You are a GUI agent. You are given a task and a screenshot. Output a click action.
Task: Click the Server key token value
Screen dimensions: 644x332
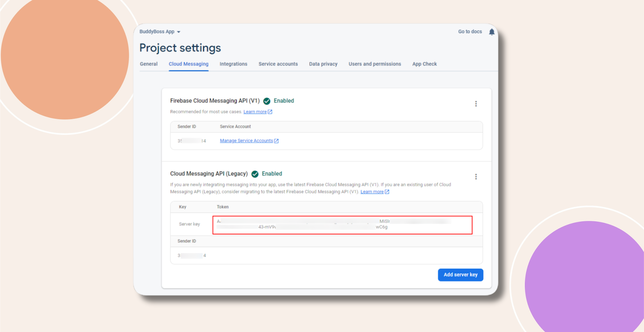point(343,225)
